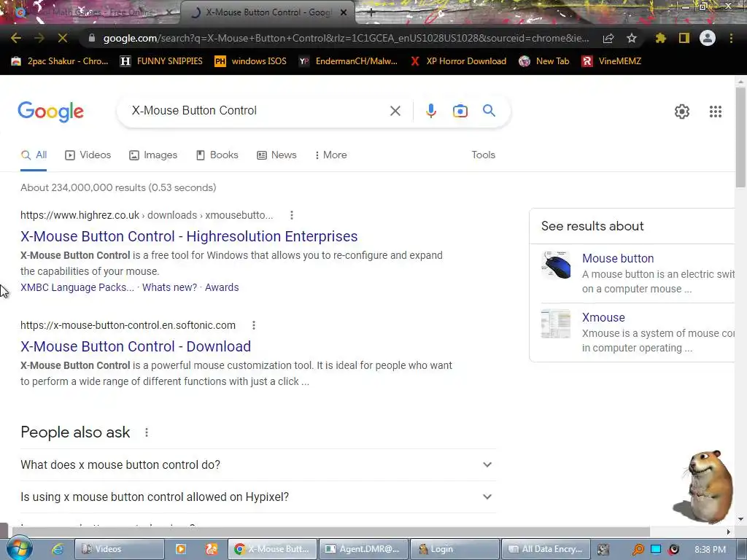Switch to the News tab
Viewport: 747px width, 560px height.
tap(276, 155)
